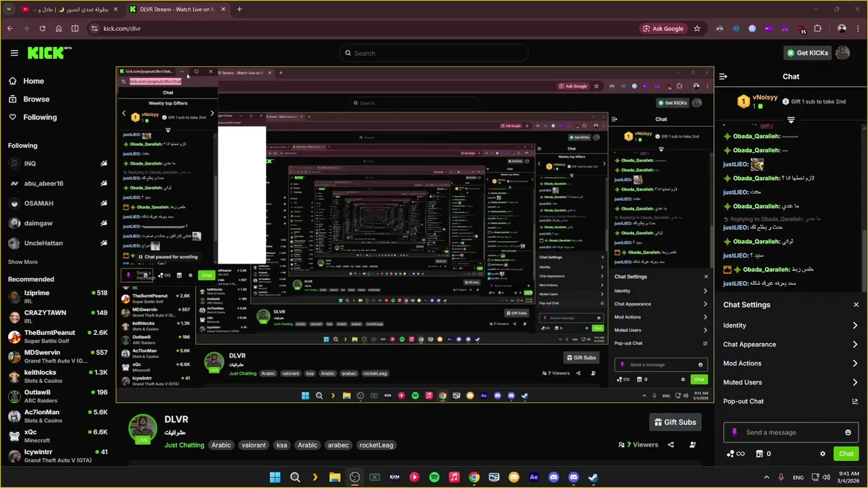This screenshot has height=488, width=868.
Task: Send the message with the green Chat button
Action: [x=846, y=454]
